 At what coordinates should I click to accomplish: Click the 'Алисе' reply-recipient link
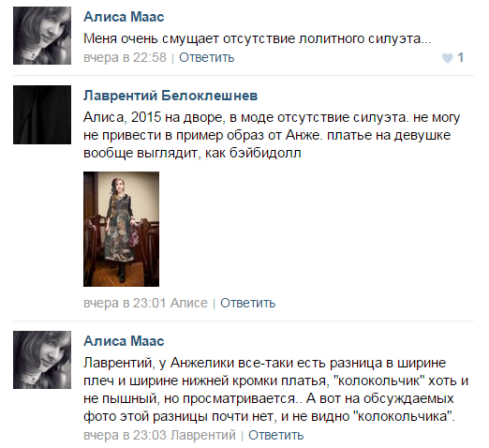(189, 303)
